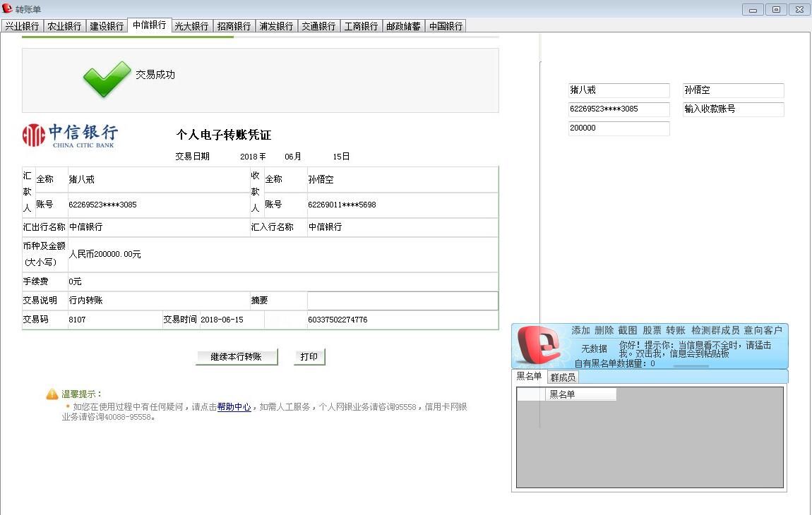812x515 pixels.
Task: Click 添加 in the blacklist panel
Action: coord(580,330)
